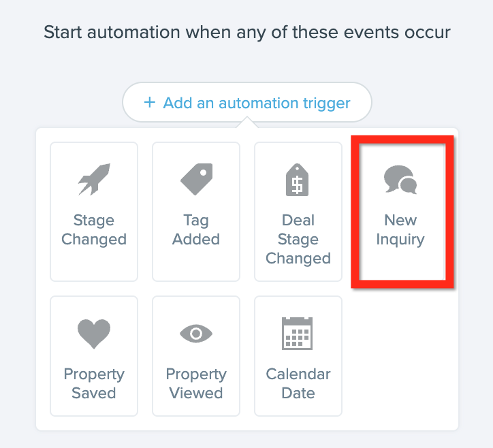Screen dimensions: 493x448
Task: Choose the calendar icon for Calendar Date
Action: [298, 333]
